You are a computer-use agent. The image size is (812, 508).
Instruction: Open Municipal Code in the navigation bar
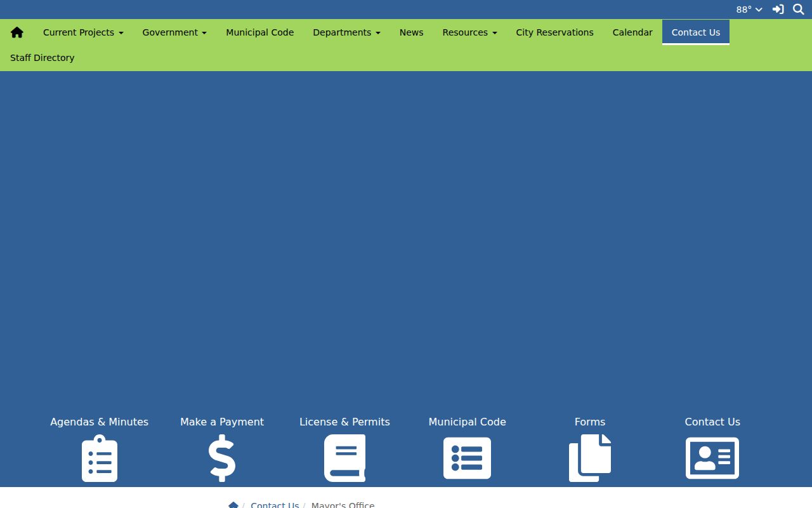pos(260,32)
